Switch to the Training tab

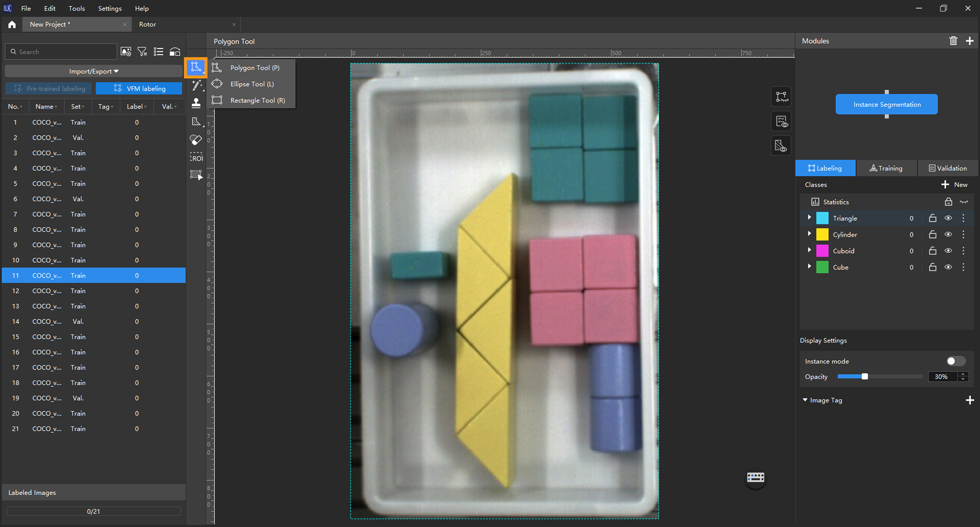coord(886,168)
